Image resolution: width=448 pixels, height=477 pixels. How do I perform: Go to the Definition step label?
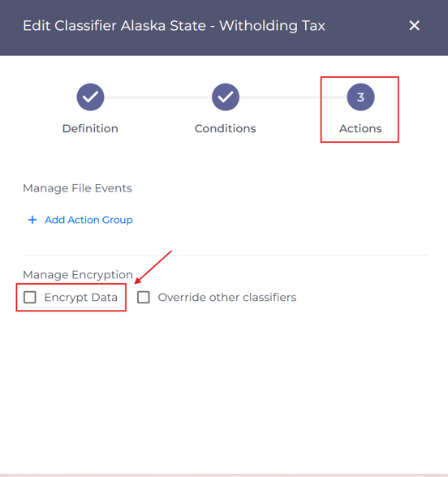point(90,128)
